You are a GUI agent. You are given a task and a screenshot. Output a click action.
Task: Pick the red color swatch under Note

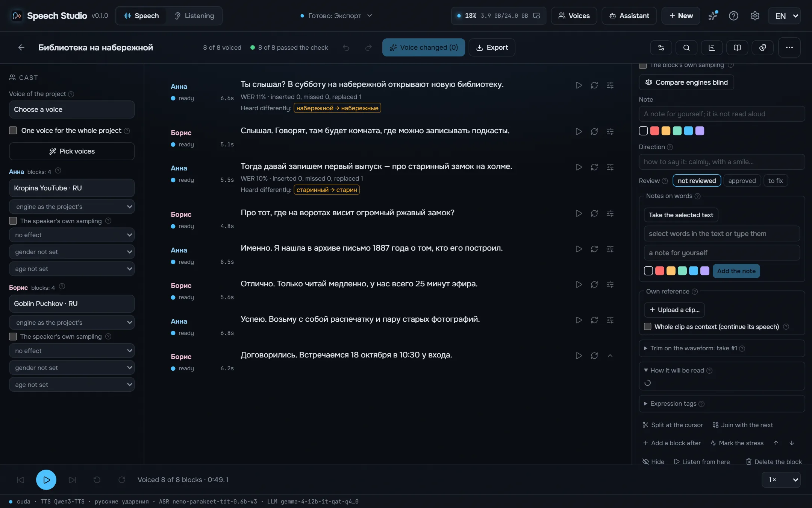(654, 131)
